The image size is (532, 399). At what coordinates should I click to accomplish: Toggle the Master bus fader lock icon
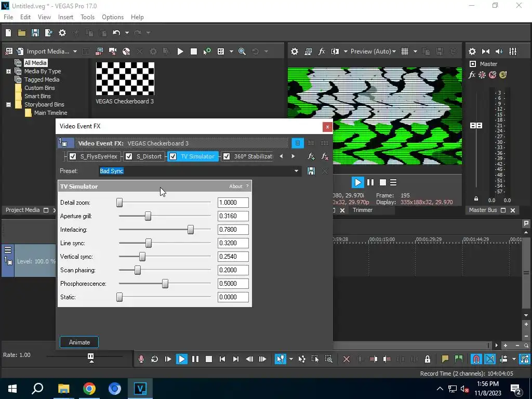(x=476, y=199)
